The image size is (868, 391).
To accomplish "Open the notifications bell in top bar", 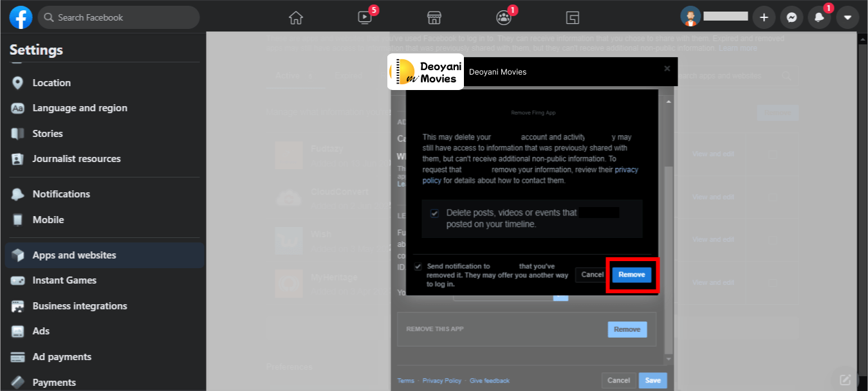I will click(x=819, y=17).
